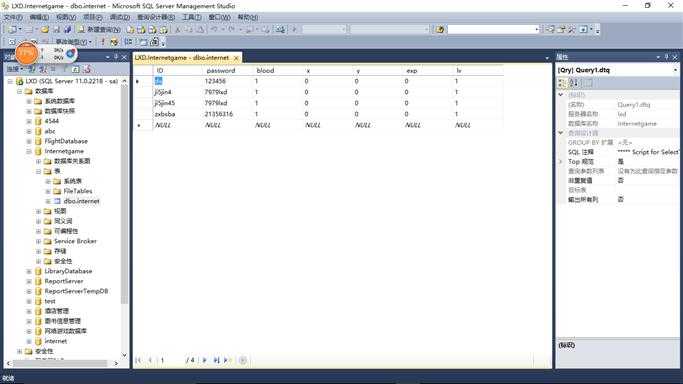Click the last icon in Object Explorer toolbar
683x384 pixels.
pos(87,69)
